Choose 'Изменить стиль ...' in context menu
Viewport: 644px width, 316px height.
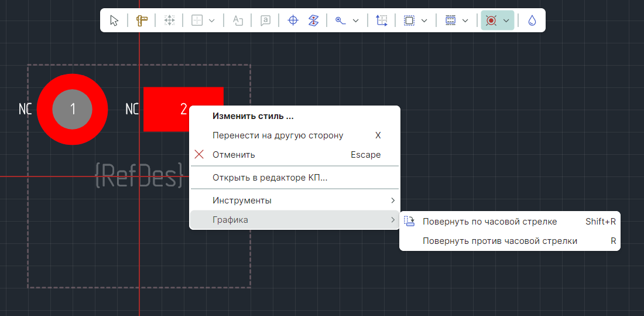click(x=294, y=116)
